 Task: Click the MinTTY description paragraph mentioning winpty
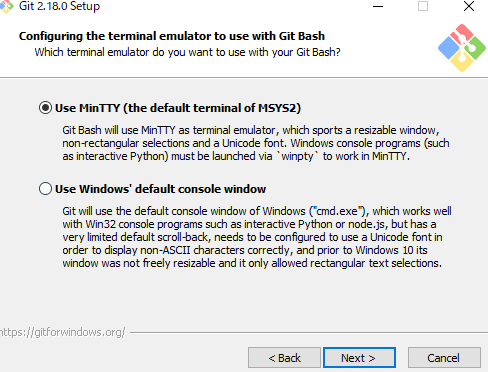coord(256,143)
